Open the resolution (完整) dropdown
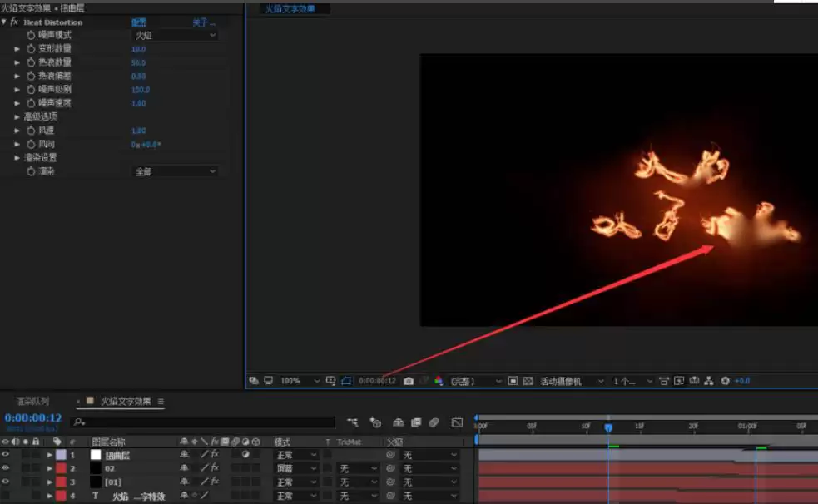Screen dimensions: 818x504 click(475, 381)
